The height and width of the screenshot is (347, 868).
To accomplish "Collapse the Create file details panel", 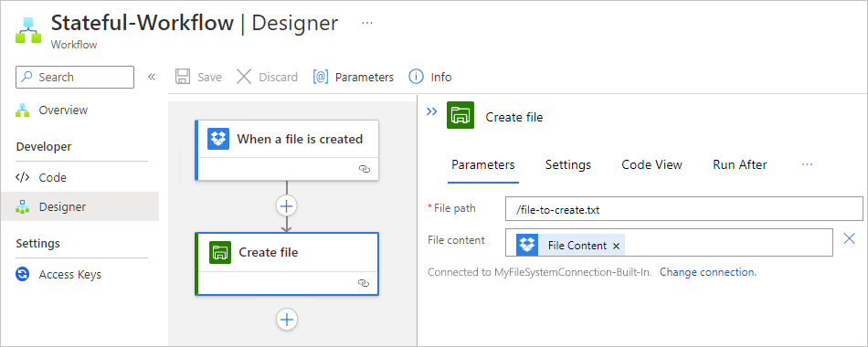I will tap(432, 111).
